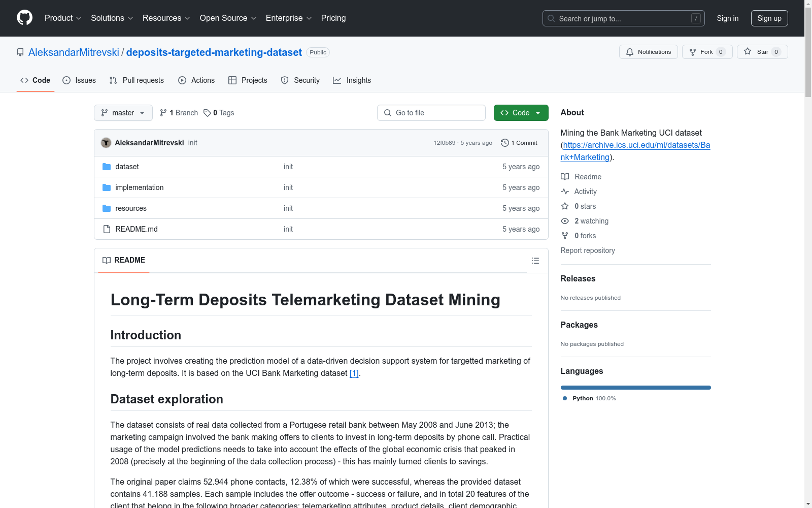812x508 pixels.
Task: Click the README.md file icon
Action: (107, 229)
